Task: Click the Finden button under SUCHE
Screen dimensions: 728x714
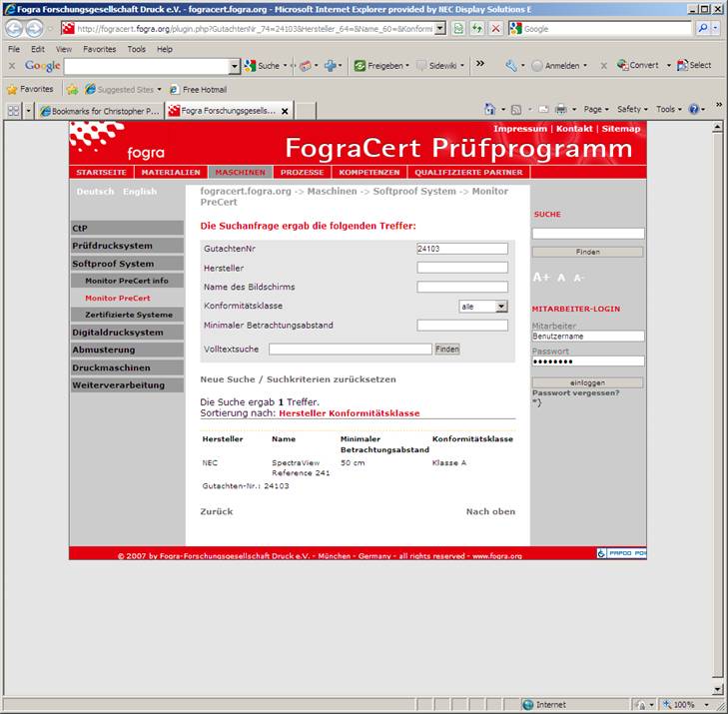Action: coord(587,252)
